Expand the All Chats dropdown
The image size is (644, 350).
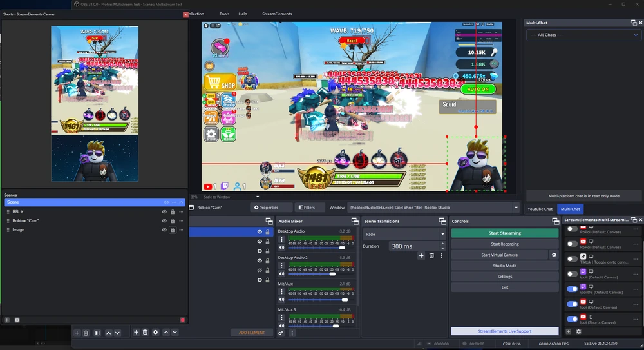[x=583, y=35]
